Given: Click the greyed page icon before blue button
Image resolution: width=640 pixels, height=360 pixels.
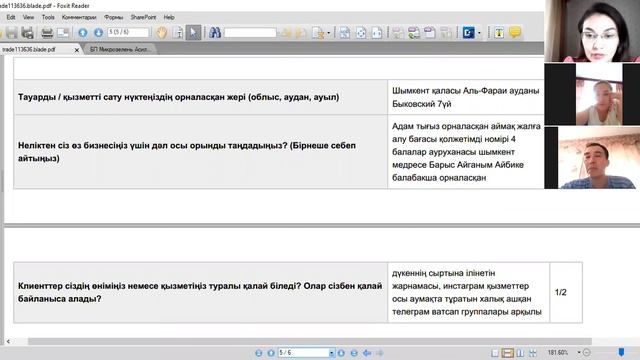Looking at the screenshot, I should [447, 33].
